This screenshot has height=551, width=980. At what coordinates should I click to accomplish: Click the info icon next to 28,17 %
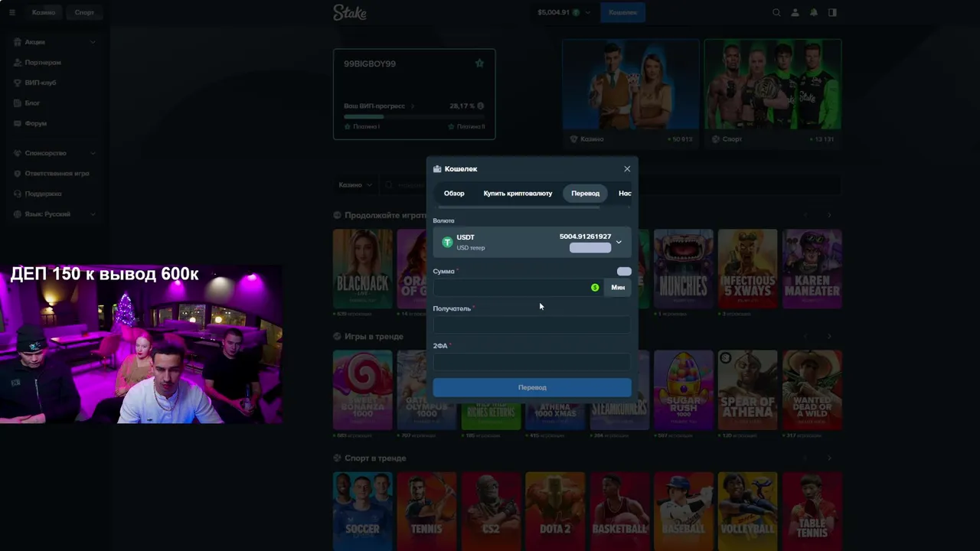pos(481,106)
